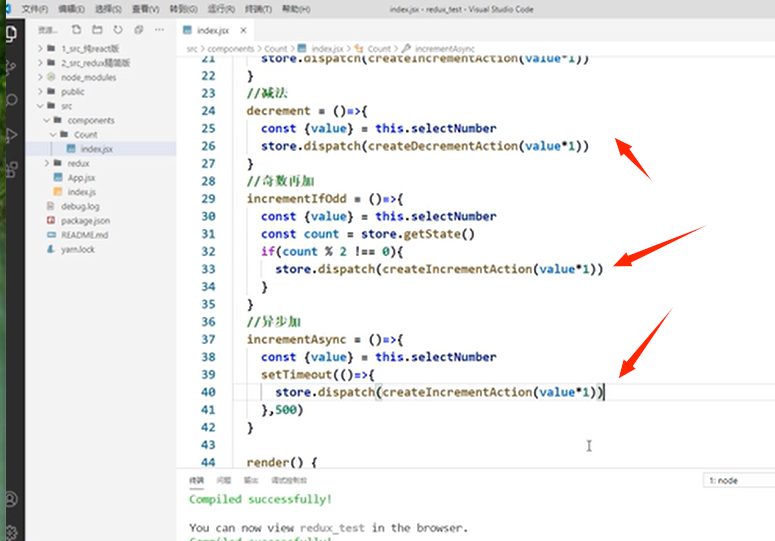The image size is (775, 541).
Task: Switch to the 调试控制台 panel tab
Action: click(x=289, y=480)
